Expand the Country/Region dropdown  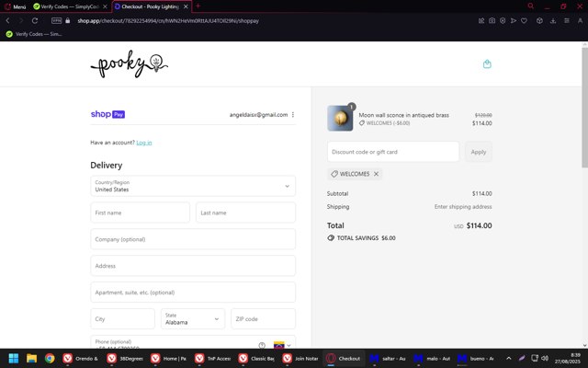(x=193, y=186)
